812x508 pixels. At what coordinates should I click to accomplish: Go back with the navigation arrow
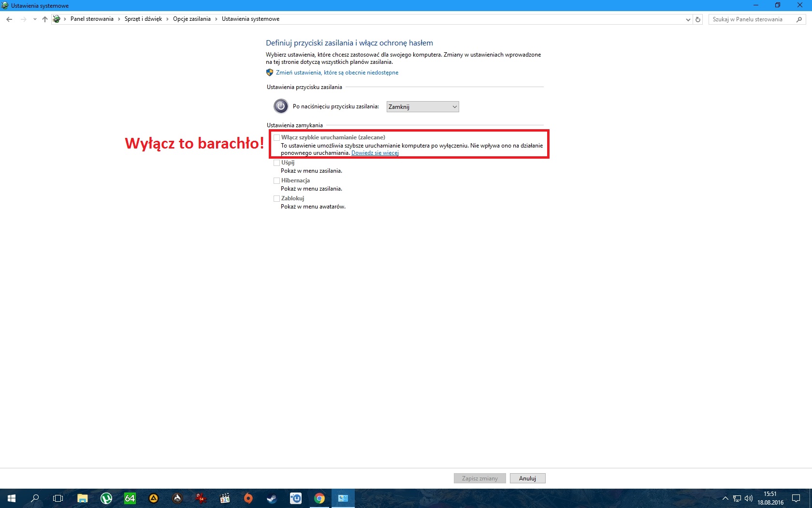(9, 19)
